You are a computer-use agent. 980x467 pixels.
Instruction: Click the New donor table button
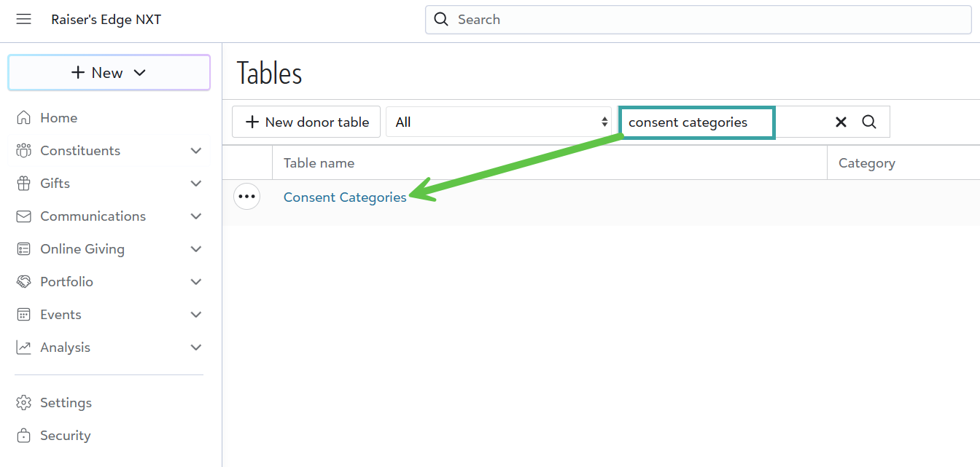tap(306, 122)
